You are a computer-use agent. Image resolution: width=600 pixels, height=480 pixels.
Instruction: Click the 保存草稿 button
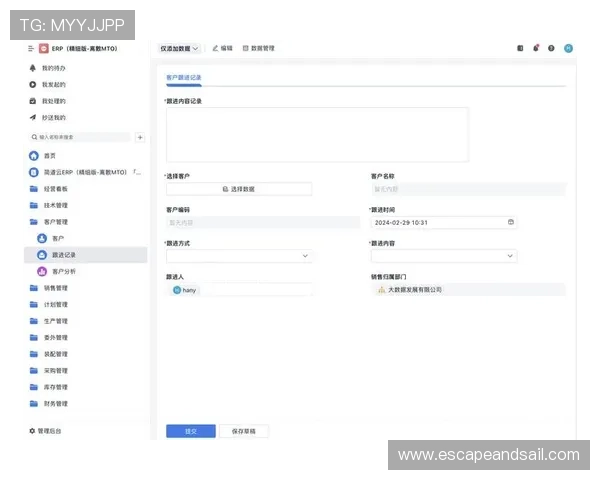point(244,431)
